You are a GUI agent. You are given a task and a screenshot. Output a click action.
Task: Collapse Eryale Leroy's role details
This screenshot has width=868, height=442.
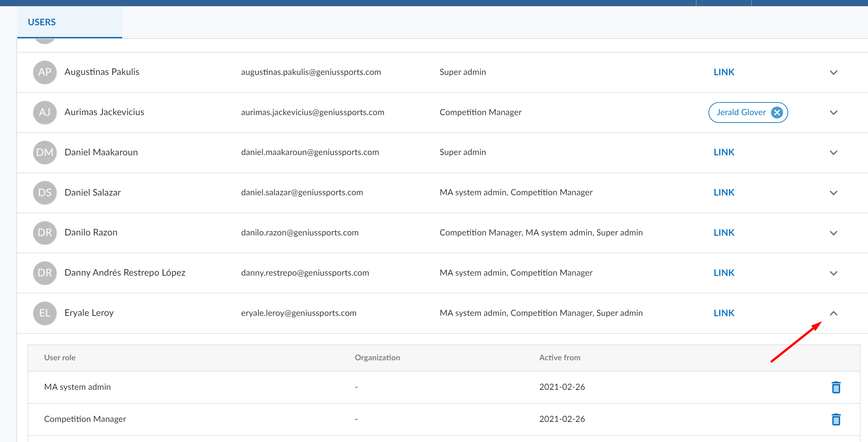(x=833, y=313)
